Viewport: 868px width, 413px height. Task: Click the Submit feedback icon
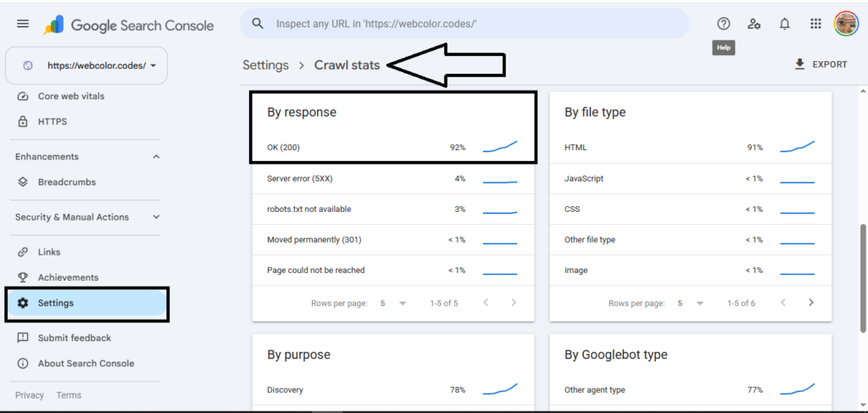[23, 338]
